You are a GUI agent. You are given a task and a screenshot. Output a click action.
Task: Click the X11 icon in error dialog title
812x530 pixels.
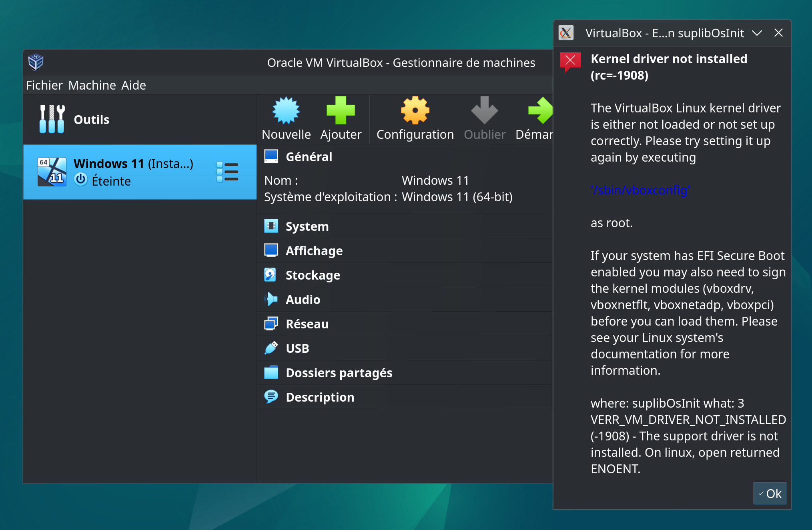pyautogui.click(x=566, y=33)
